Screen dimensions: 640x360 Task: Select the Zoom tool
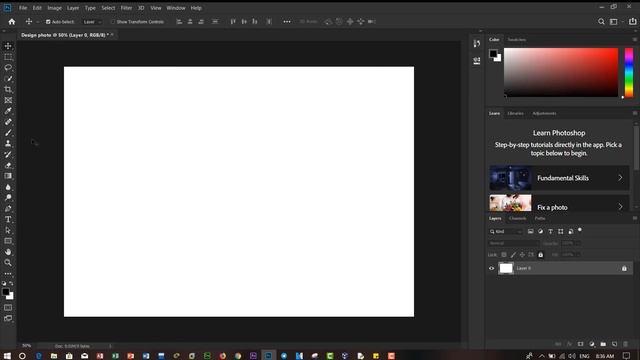[8, 262]
